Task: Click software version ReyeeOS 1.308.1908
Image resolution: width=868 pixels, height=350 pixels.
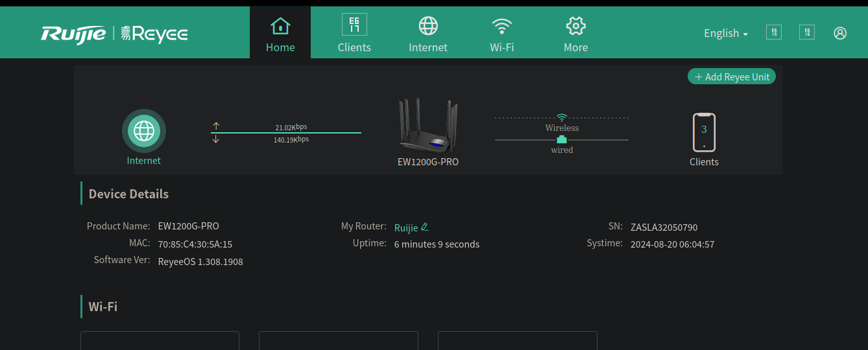Action: (x=200, y=262)
